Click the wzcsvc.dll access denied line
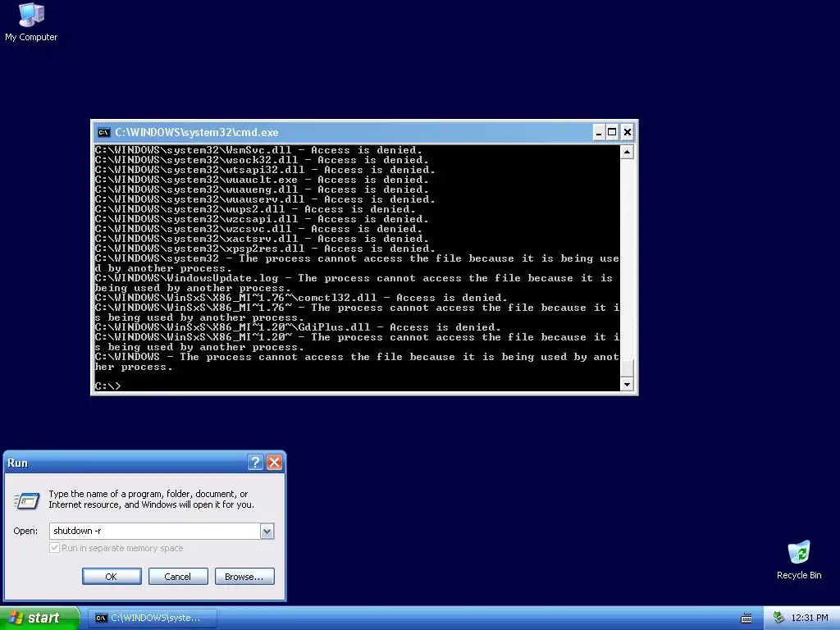Viewport: 840px width, 630px height. point(258,229)
